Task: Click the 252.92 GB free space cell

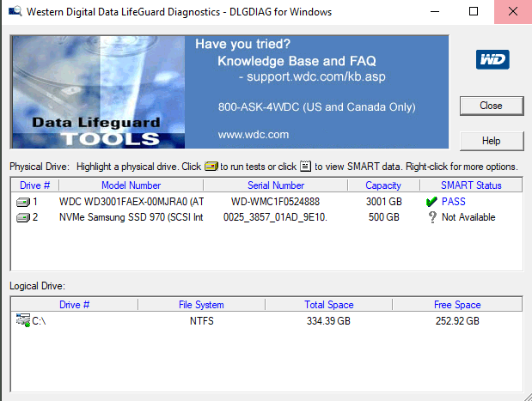Action: (457, 321)
